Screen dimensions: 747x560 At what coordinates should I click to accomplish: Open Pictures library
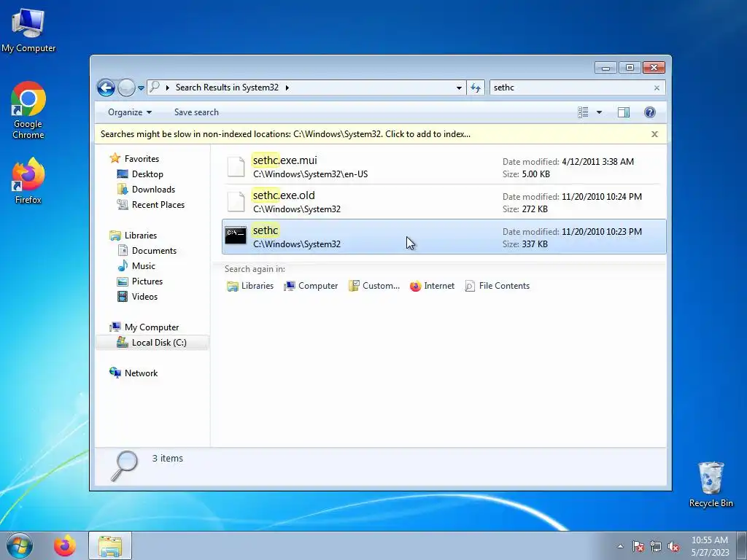[x=147, y=281]
